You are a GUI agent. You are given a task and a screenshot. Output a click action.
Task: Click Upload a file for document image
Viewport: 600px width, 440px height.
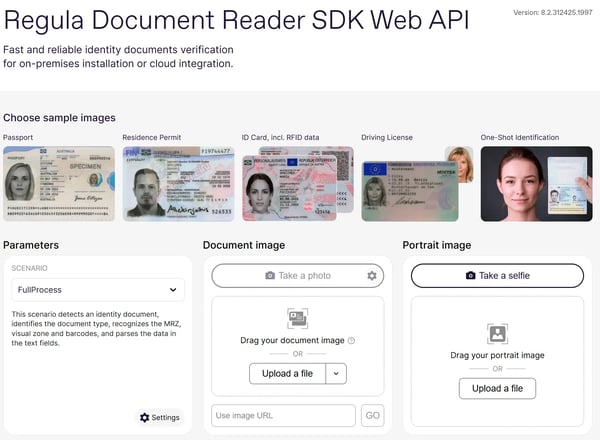[287, 373]
